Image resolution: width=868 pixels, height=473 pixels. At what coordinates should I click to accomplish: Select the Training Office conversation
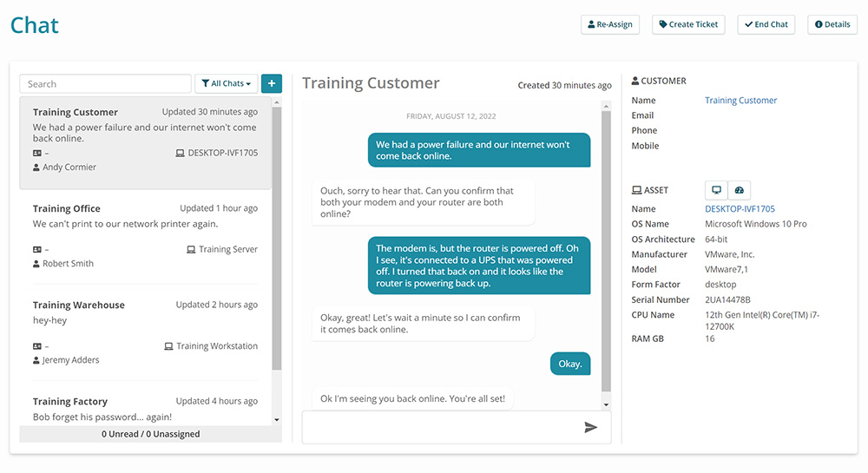145,236
